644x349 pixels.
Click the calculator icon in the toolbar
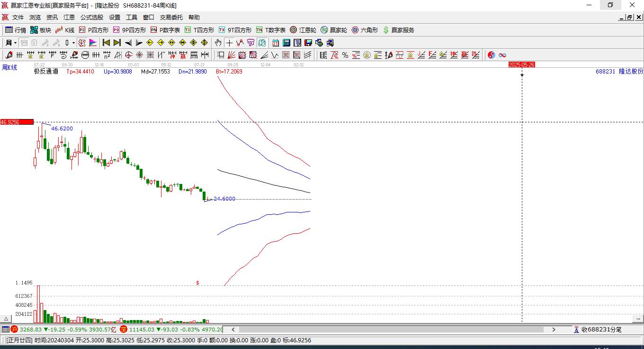tap(286, 43)
